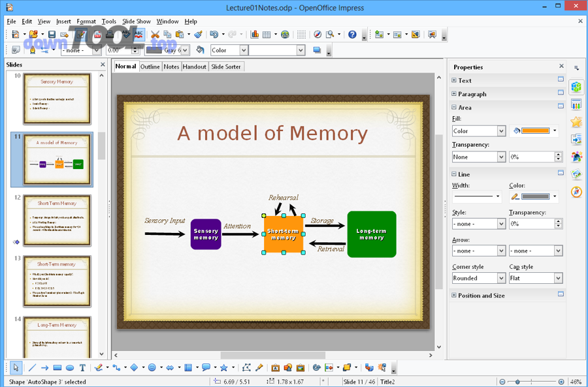The height and width of the screenshot is (387, 588).
Task: Switch to the Slide Sorter tab
Action: click(225, 66)
